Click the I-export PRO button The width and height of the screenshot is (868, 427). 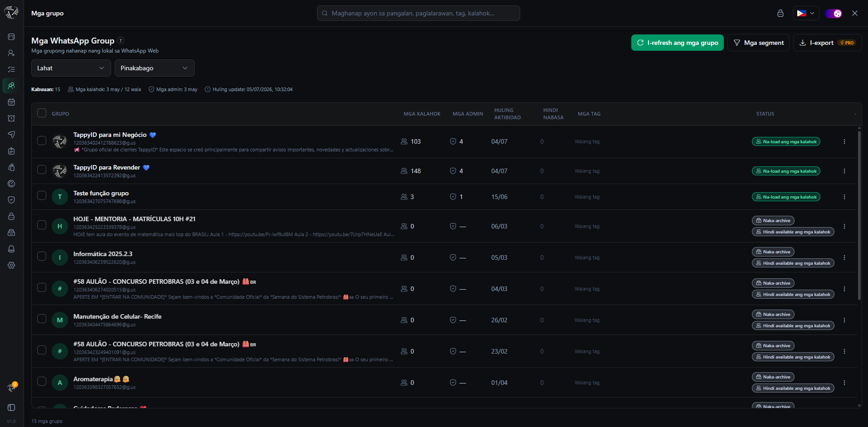(x=827, y=43)
